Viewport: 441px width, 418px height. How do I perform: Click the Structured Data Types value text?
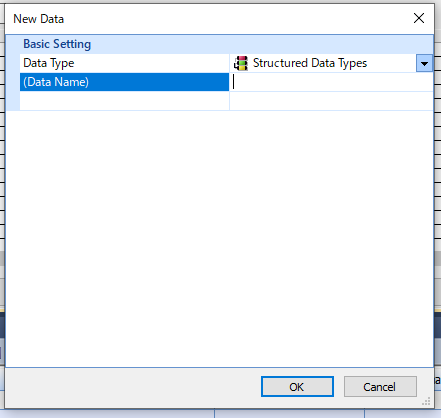click(x=310, y=63)
